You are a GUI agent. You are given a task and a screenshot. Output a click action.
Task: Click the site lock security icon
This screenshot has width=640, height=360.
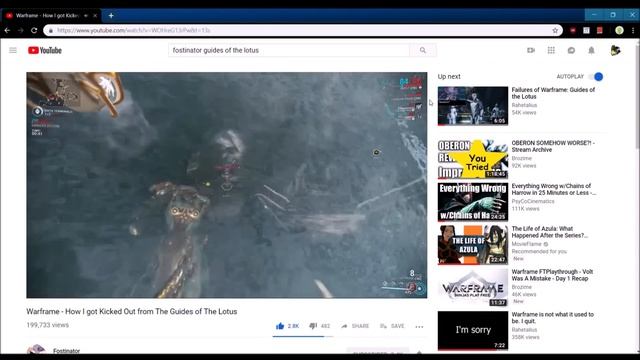pos(51,30)
